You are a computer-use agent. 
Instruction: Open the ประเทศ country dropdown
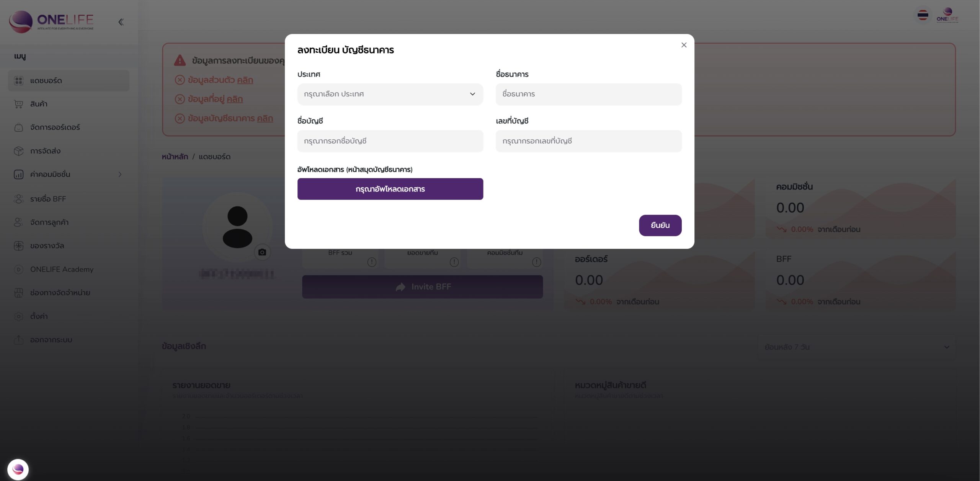pos(390,94)
